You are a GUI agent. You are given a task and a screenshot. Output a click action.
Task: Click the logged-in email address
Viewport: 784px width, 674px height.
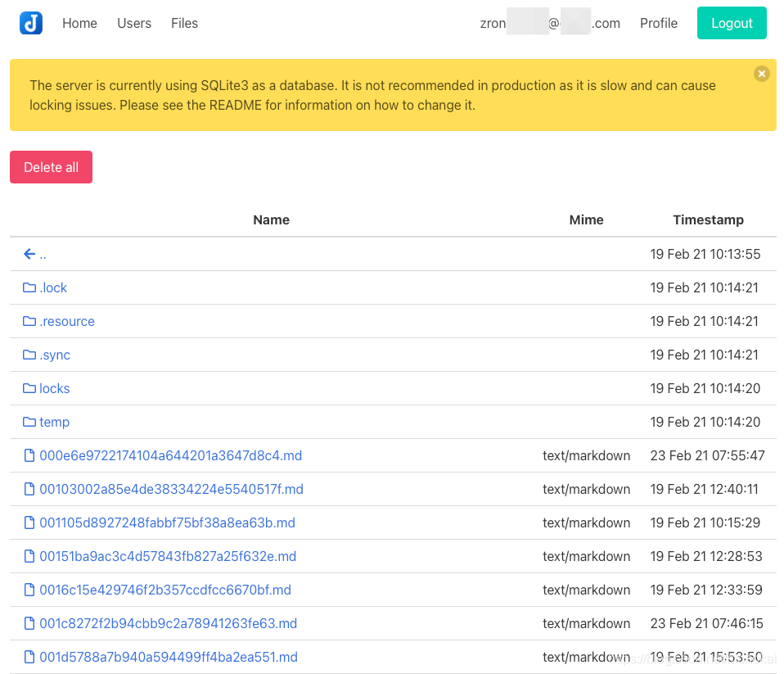tap(550, 23)
